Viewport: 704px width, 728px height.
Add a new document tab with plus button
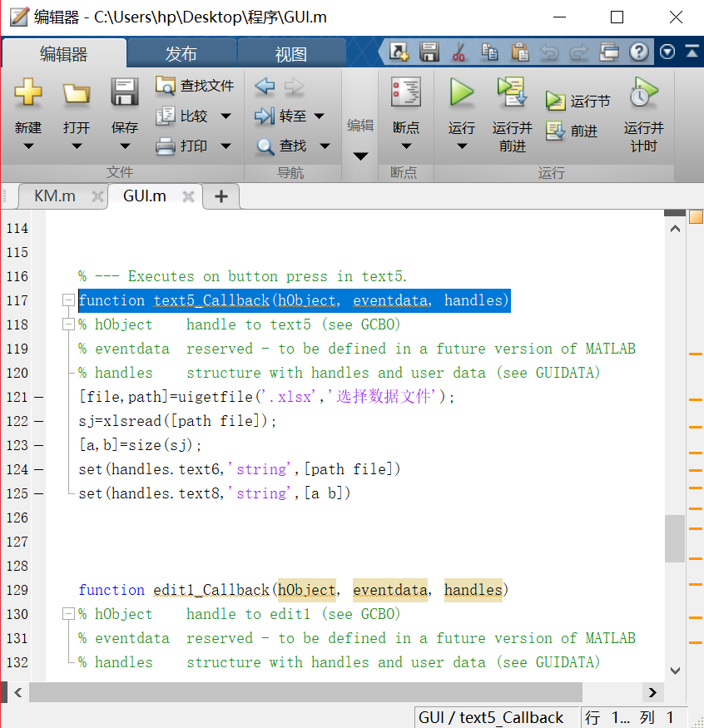pos(221,196)
